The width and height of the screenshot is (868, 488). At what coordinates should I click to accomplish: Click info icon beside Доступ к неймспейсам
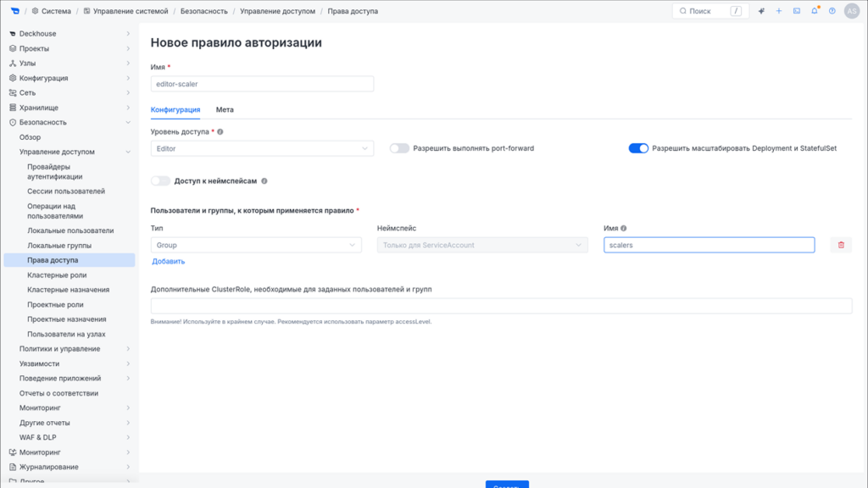[x=264, y=181]
